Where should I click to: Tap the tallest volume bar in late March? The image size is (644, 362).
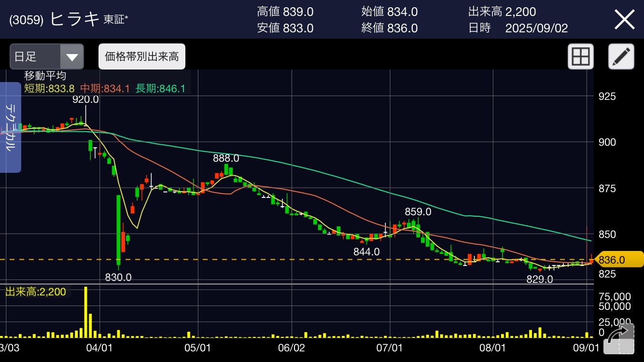tap(86, 312)
